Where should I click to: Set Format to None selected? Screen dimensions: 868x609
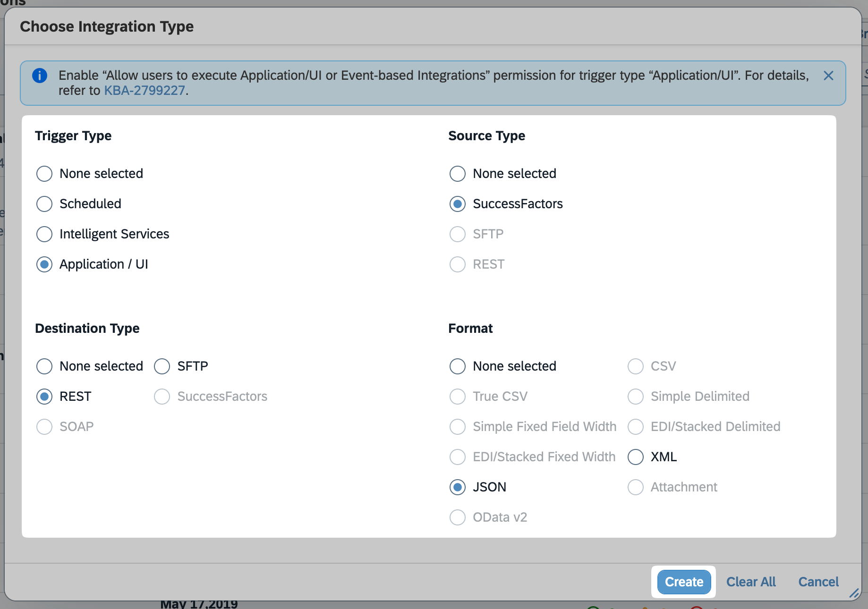tap(458, 366)
